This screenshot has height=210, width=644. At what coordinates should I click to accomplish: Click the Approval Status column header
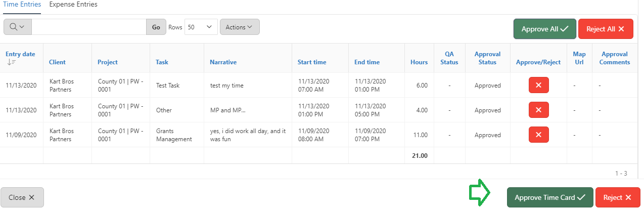487,58
